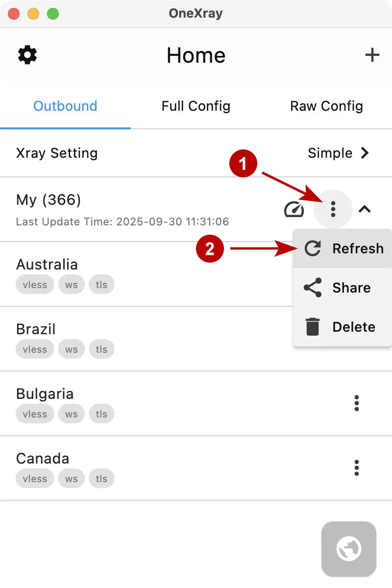Click the globe connect button
Viewport: 392px width, 588px height.
point(349,549)
